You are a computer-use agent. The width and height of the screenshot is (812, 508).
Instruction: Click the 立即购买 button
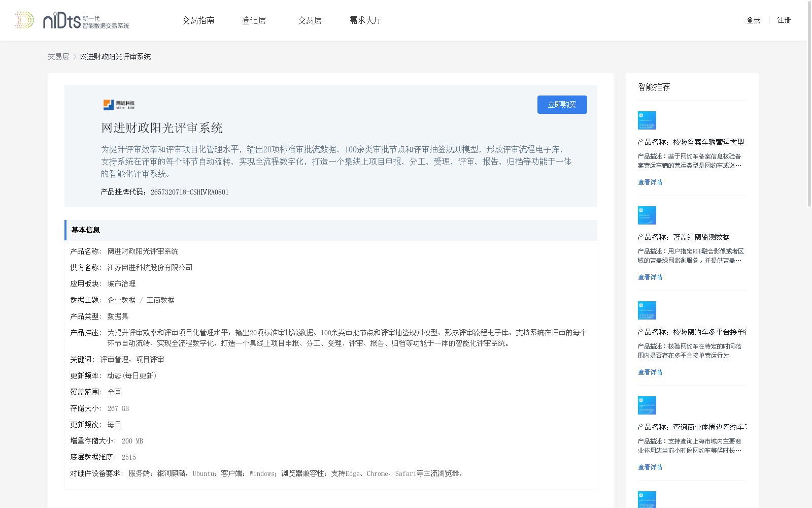[x=562, y=105]
